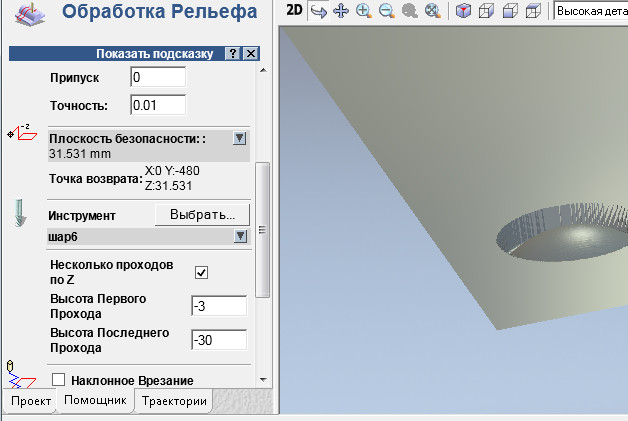The height and width of the screenshot is (421, 628).
Task: Select the rotate view tool
Action: tap(318, 12)
